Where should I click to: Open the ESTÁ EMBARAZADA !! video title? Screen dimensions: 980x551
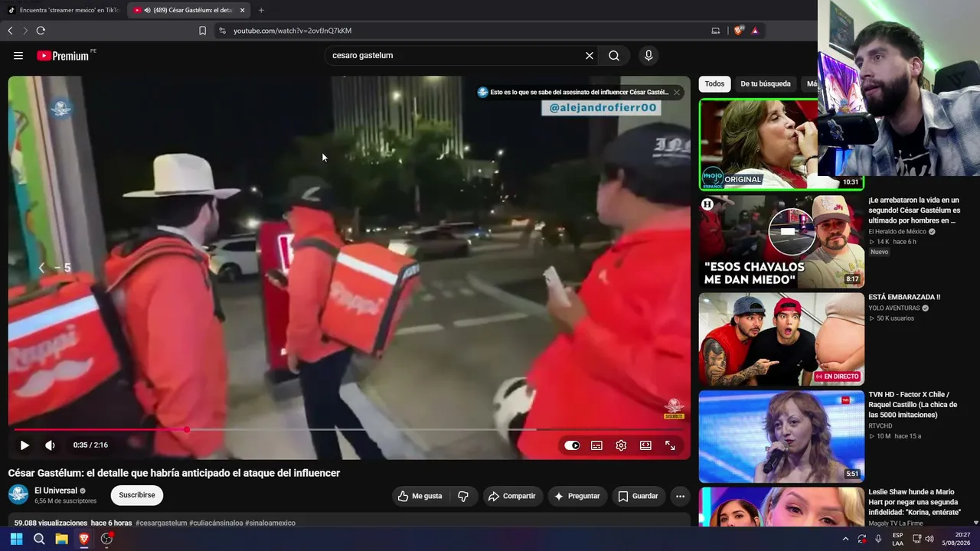click(x=904, y=297)
